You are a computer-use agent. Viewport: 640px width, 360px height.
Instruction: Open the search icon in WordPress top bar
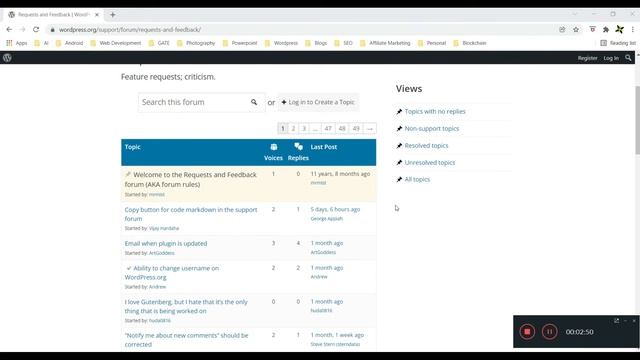click(628, 58)
